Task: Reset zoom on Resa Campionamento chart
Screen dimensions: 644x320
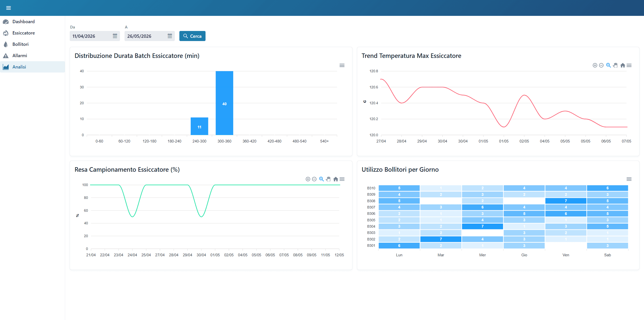Action: [336, 179]
